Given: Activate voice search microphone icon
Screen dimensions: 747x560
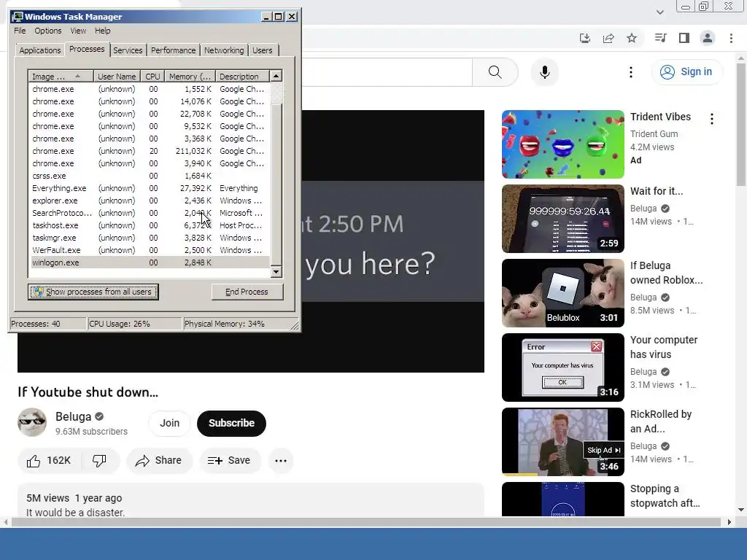Looking at the screenshot, I should (544, 72).
